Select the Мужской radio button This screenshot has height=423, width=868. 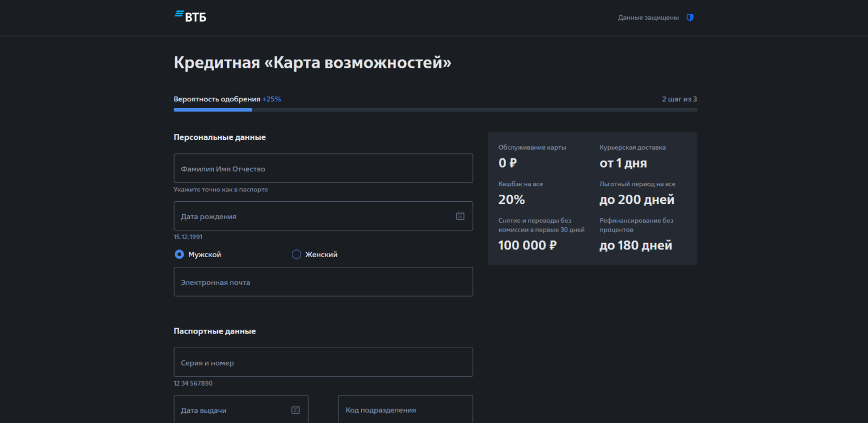tap(179, 254)
